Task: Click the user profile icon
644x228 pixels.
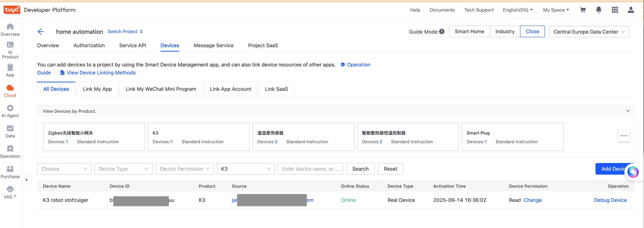Action: tap(631, 10)
